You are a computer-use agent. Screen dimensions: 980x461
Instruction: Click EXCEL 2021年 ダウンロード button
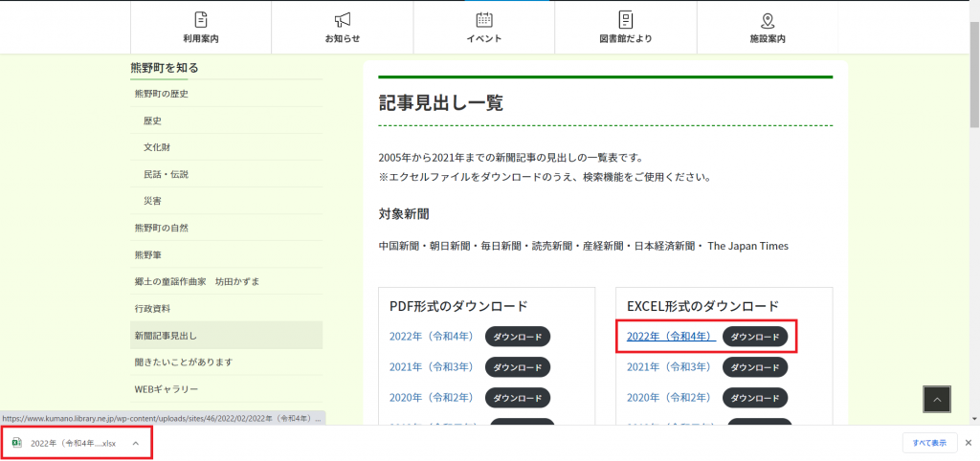[755, 367]
